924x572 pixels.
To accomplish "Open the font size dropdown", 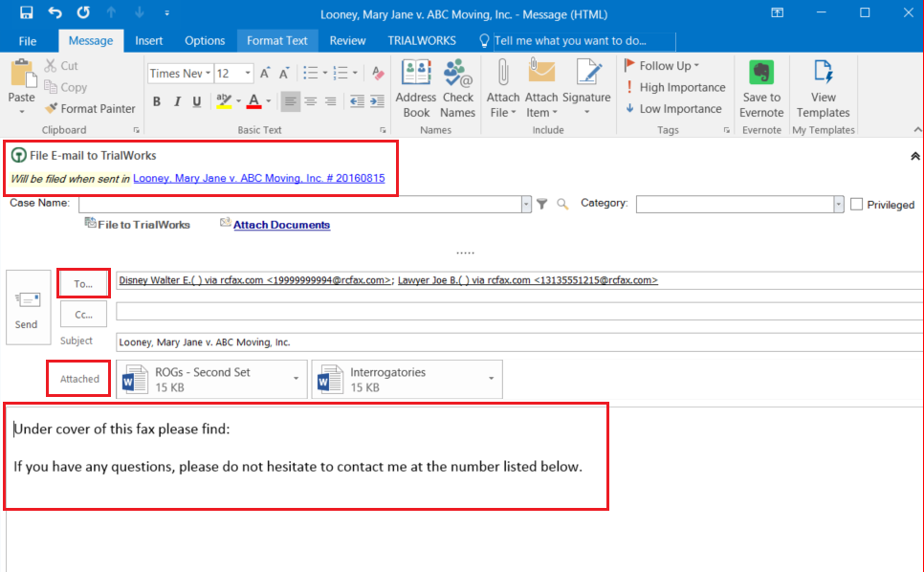I will coord(248,73).
